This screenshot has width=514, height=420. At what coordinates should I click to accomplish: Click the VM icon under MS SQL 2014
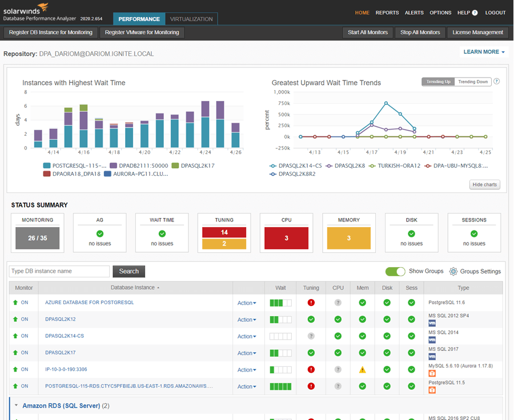click(x=432, y=340)
